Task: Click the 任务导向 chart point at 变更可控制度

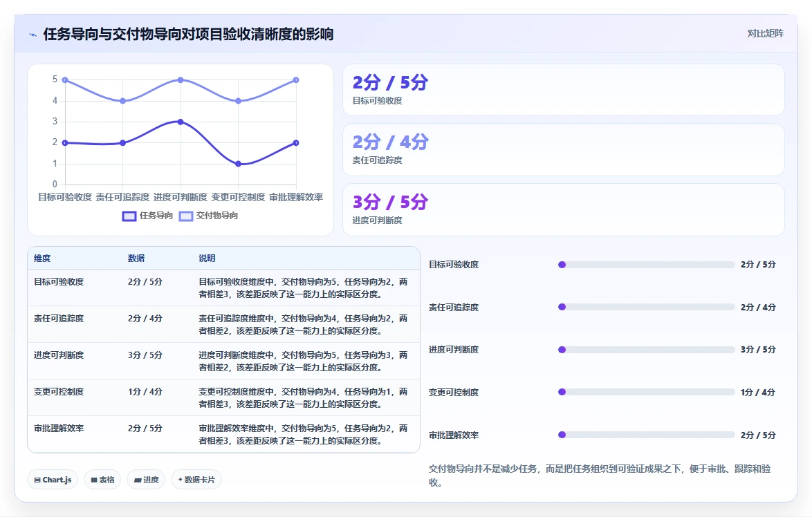Action: 238,164
